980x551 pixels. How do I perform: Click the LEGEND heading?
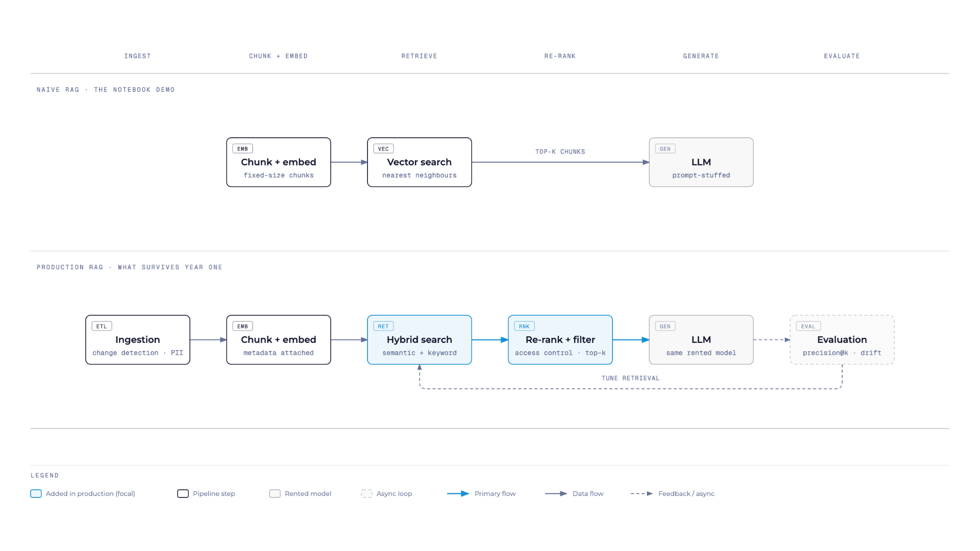tap(45, 475)
